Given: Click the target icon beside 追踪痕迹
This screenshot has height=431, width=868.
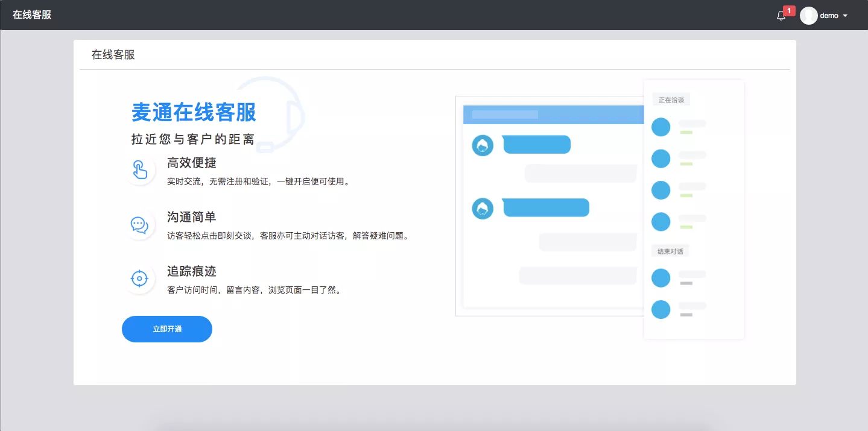Looking at the screenshot, I should pos(139,278).
